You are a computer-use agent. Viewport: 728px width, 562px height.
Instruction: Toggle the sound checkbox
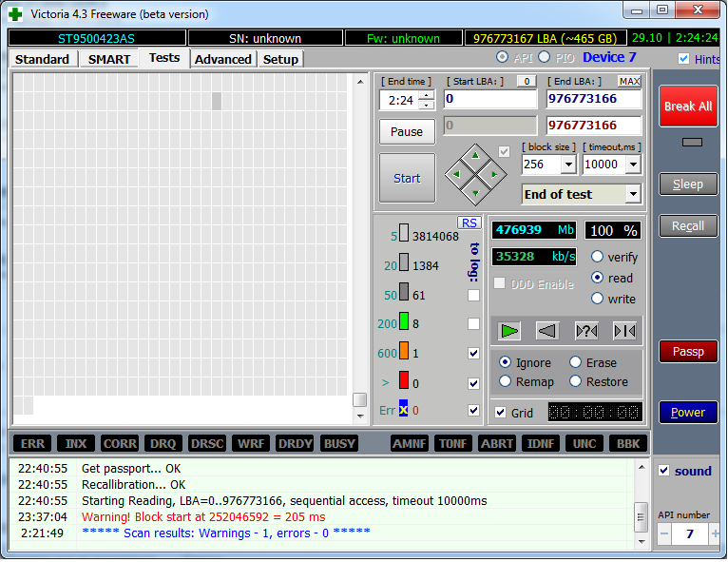click(x=664, y=471)
